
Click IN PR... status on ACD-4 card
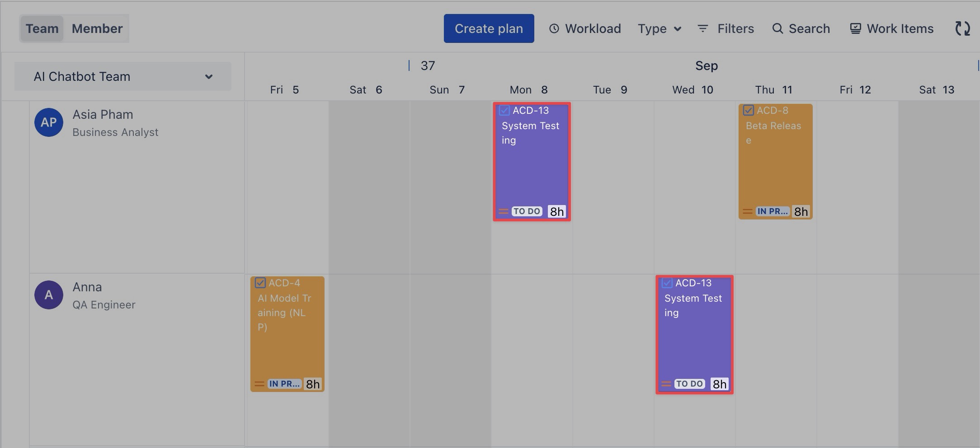284,384
